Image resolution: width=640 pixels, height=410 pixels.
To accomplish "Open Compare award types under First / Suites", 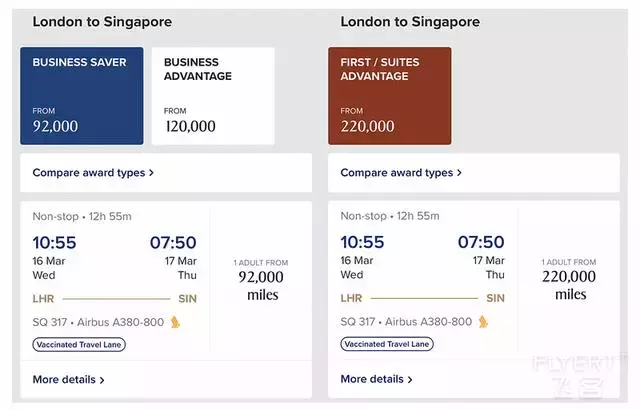I will (401, 173).
